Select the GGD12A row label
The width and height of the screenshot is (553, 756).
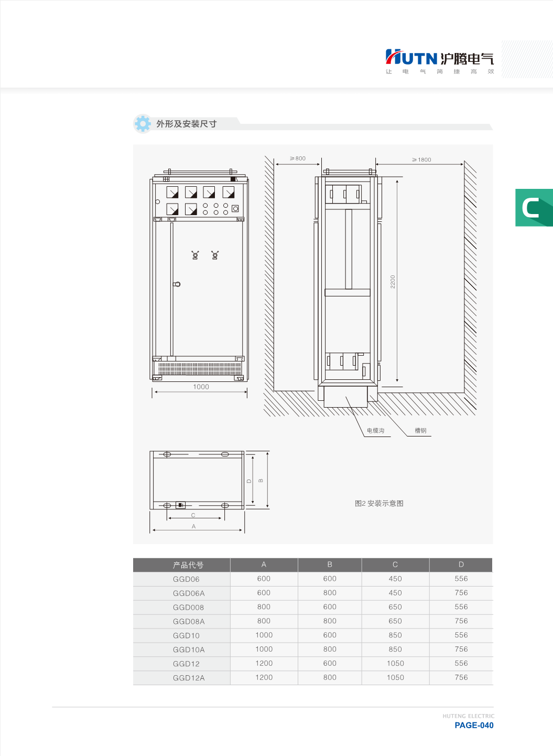189,678
